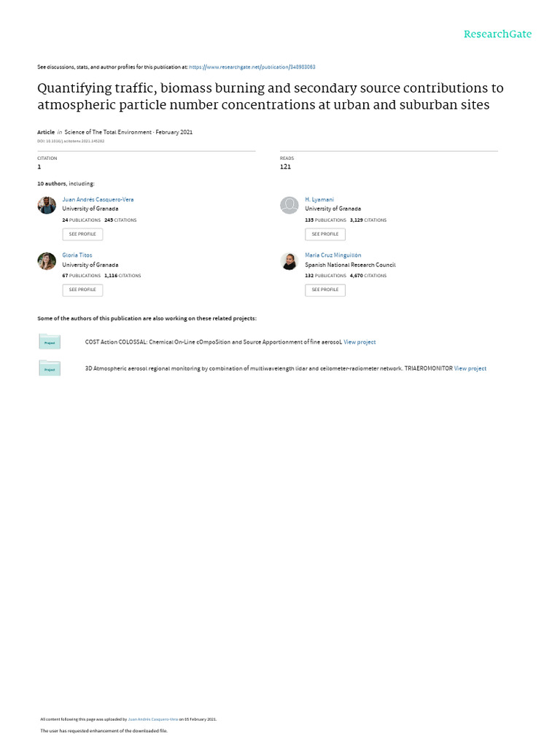Click María Cruz Minguillón profile photo
560x747 pixels.
289,261
